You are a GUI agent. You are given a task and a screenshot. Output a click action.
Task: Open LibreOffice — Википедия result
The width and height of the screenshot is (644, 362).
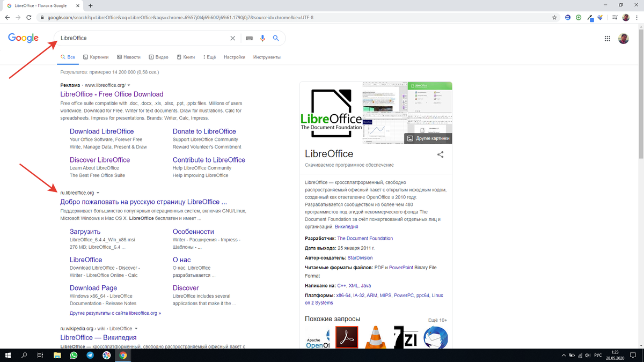[x=98, y=338]
